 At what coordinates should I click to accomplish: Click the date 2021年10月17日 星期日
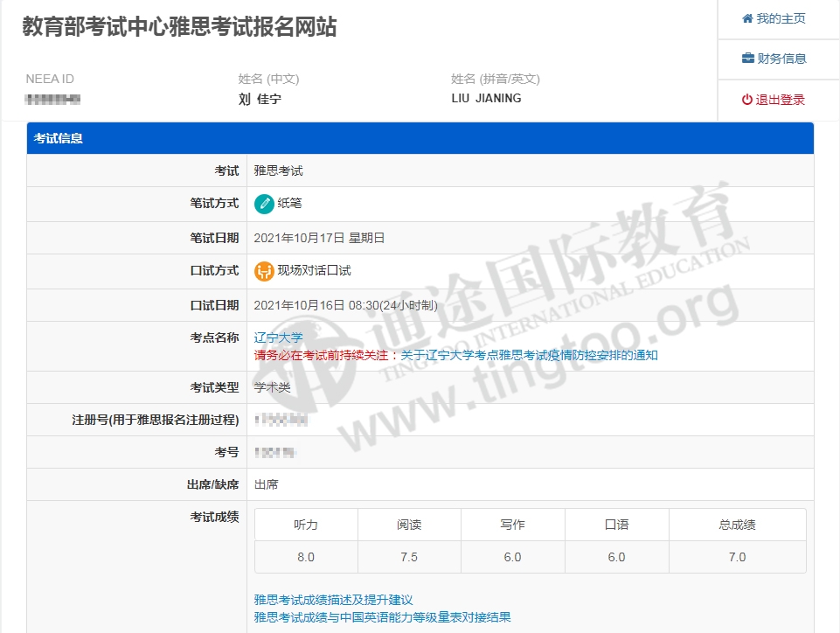[x=319, y=238]
